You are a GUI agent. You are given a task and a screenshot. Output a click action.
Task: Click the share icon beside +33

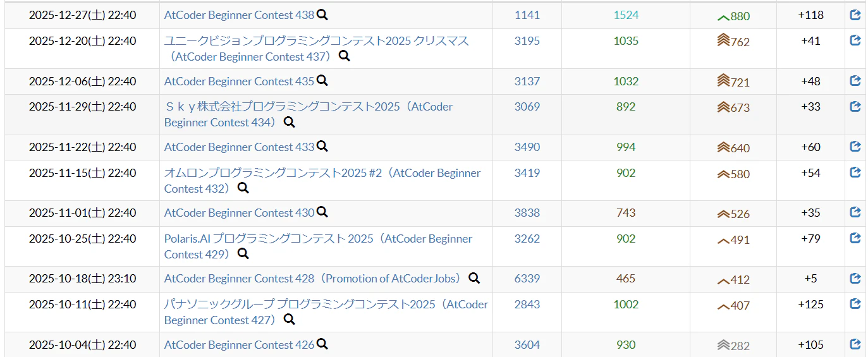pos(855,106)
